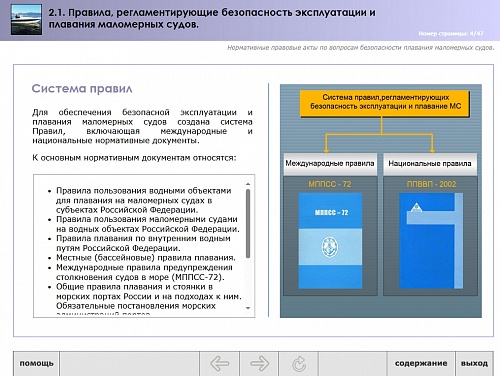Click the orange МППСС - 72 label
Screen dimensions: 500x376
tap(330, 184)
